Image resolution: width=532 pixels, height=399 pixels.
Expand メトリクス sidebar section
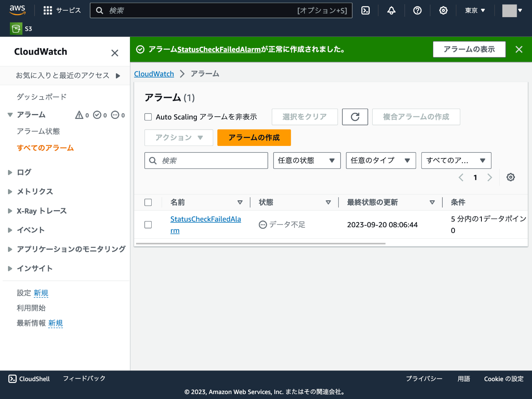pos(10,192)
